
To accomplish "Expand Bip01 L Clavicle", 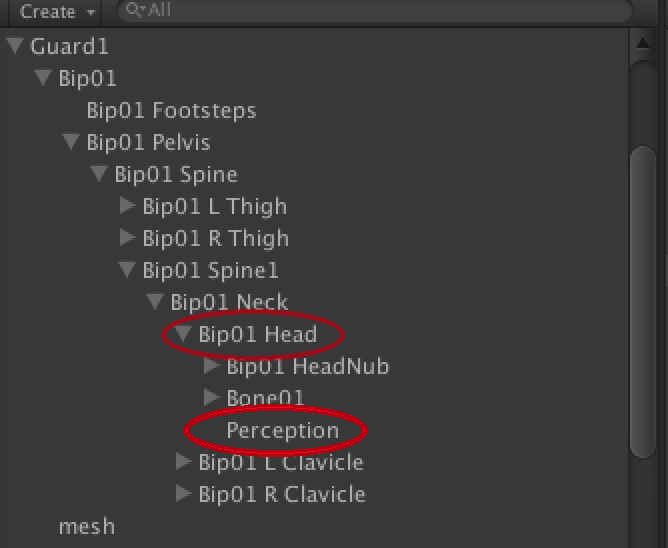I will pyautogui.click(x=183, y=462).
